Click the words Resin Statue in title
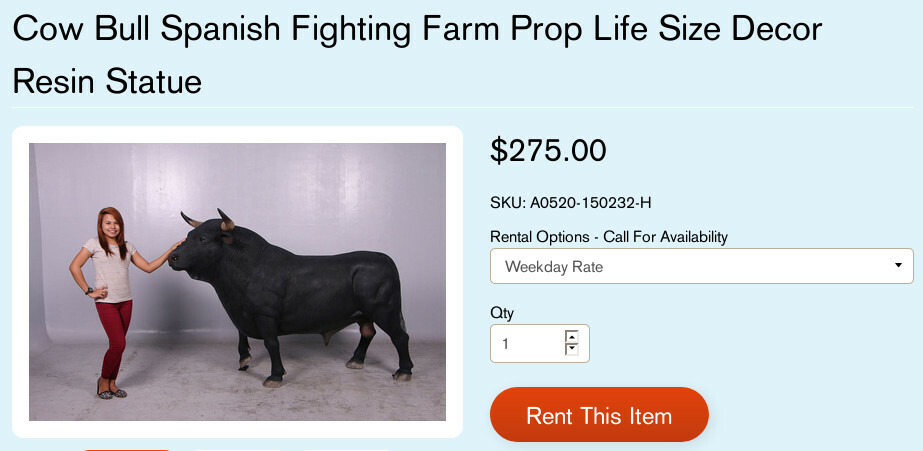Viewport: 923px width, 451px height. [x=107, y=81]
